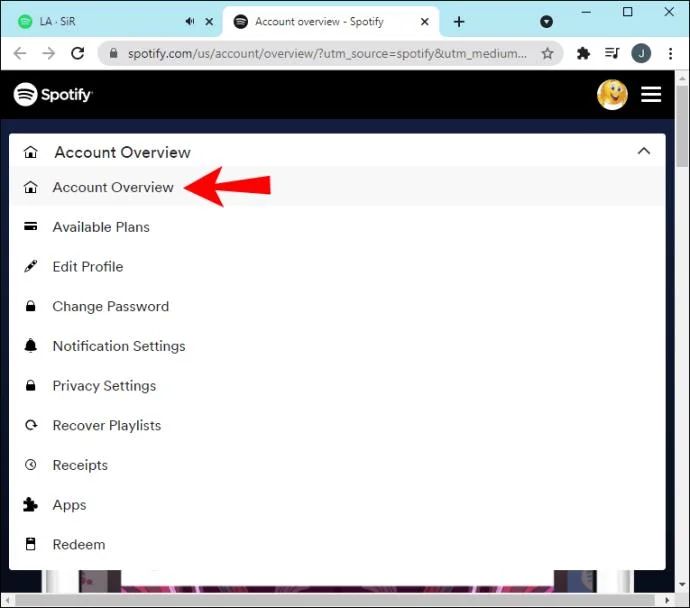The image size is (690, 608).
Task: Open the hamburger menu in the Spotify header
Action: tap(651, 94)
